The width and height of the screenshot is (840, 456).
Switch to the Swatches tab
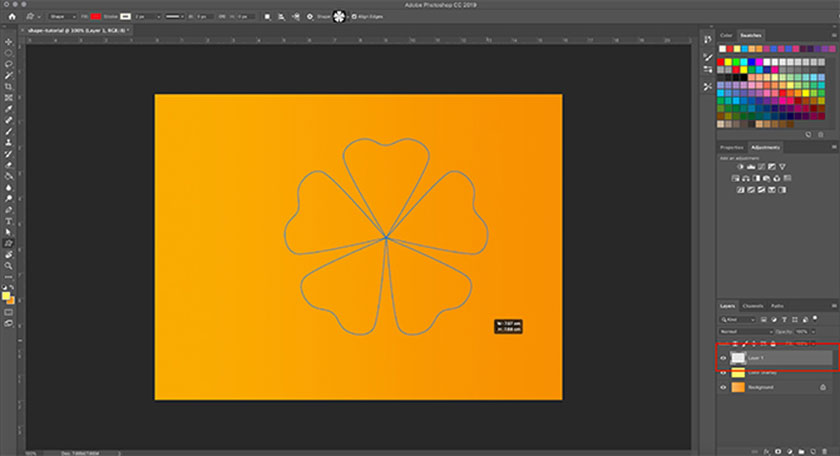(751, 35)
